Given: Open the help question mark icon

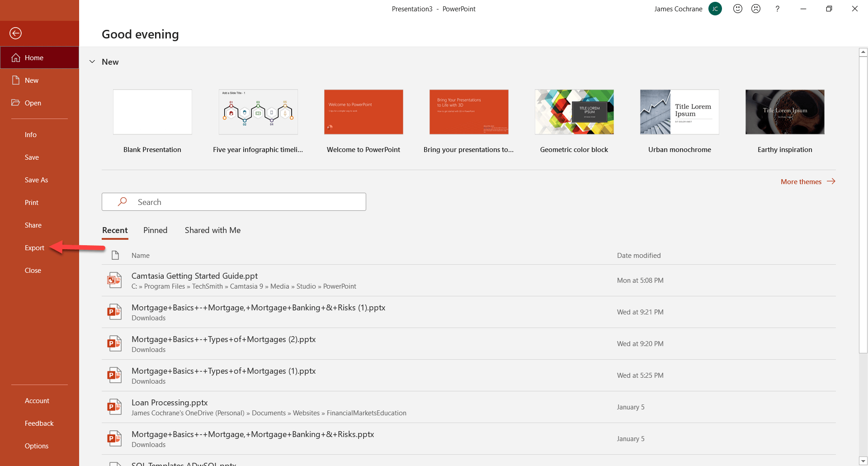Looking at the screenshot, I should (777, 9).
